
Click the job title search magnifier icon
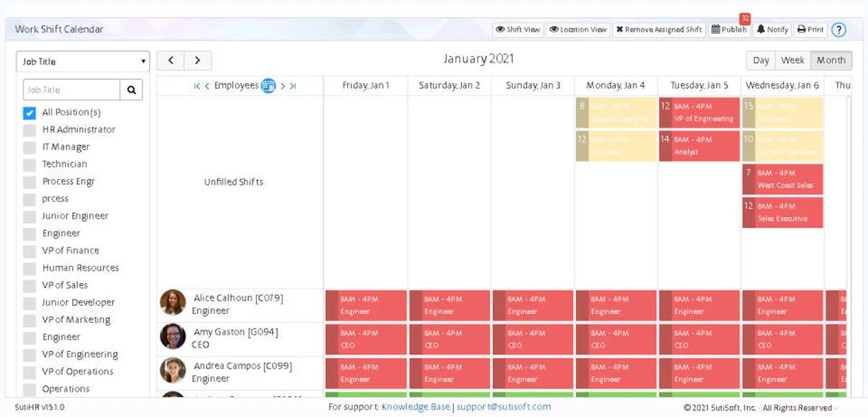coord(132,90)
